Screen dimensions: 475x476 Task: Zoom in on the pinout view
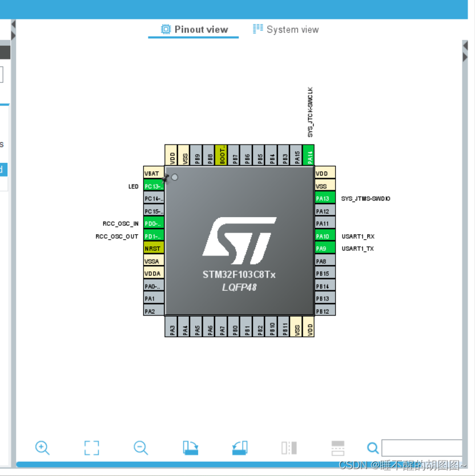coord(42,447)
